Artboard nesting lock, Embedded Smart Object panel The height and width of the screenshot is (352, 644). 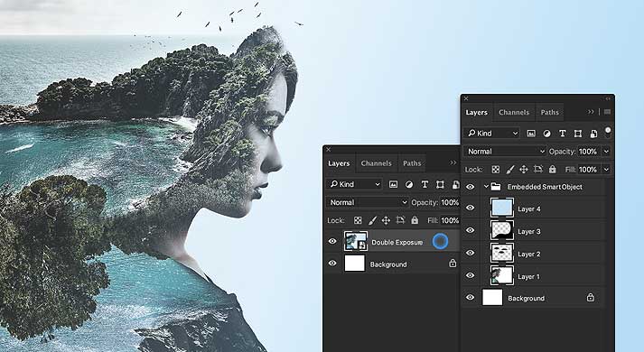click(538, 170)
